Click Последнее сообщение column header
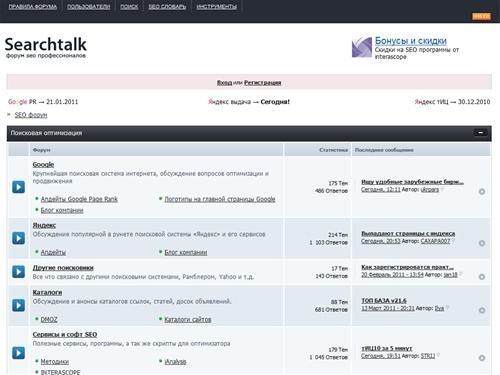 384,150
